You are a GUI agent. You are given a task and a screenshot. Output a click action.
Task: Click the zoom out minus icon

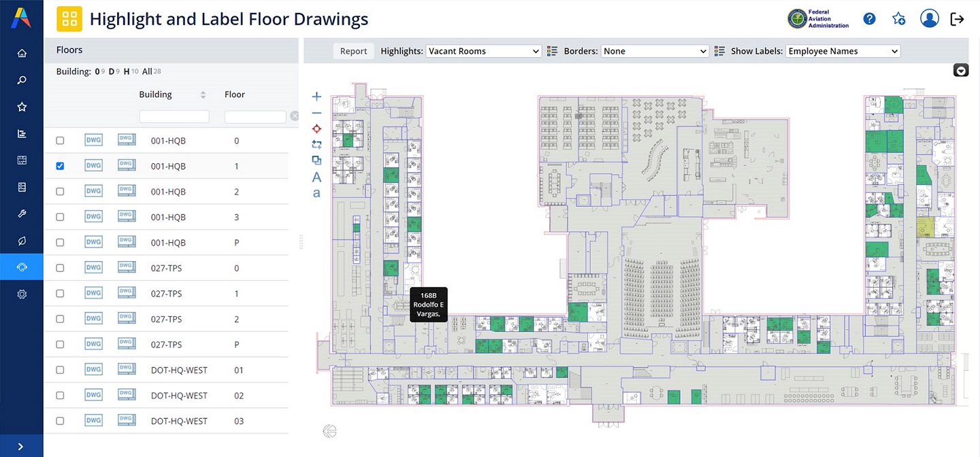316,113
